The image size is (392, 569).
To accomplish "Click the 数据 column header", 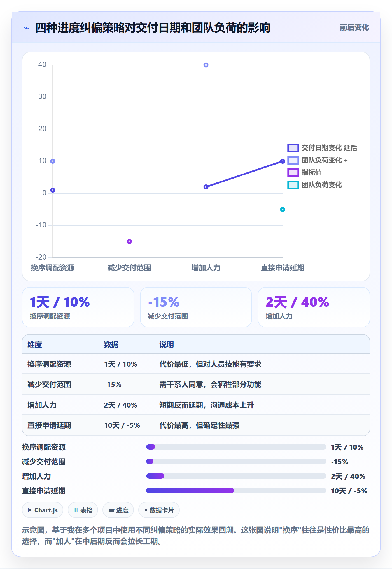I will pyautogui.click(x=111, y=344).
